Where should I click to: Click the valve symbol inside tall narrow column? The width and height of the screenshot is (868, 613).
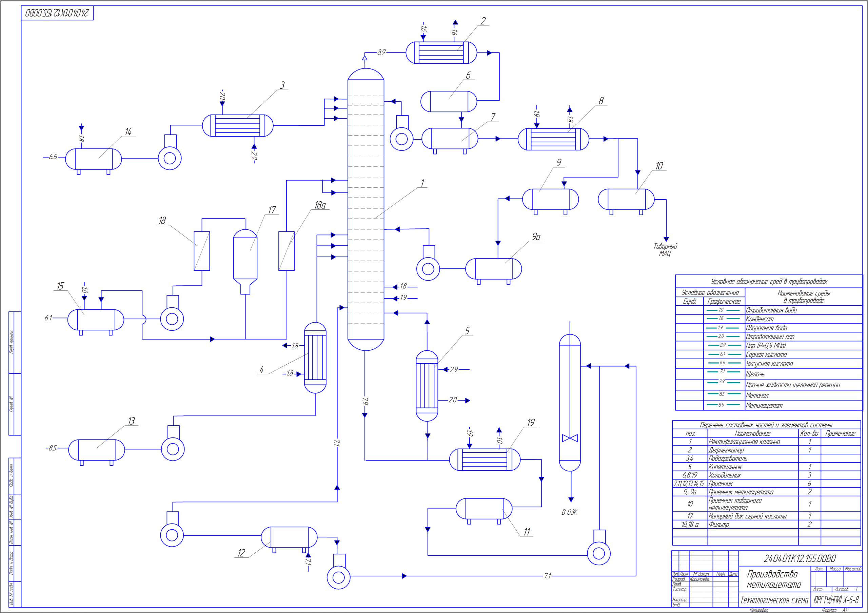[570, 438]
